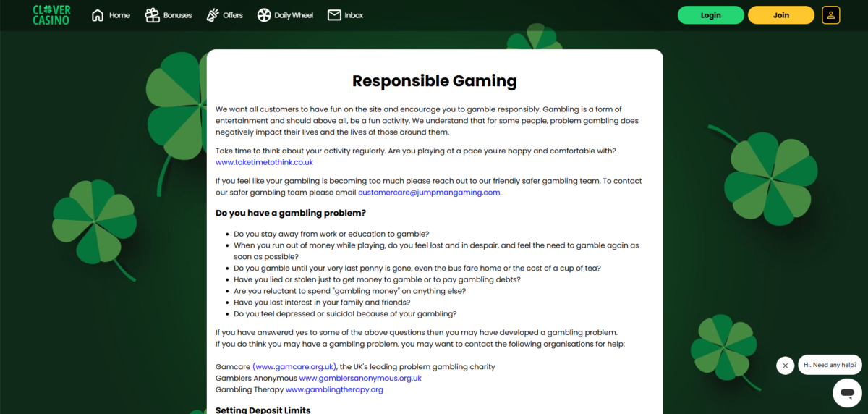Image resolution: width=868 pixels, height=414 pixels.
Task: Click the customercare@jumpmangaming.com email link
Action: point(429,193)
